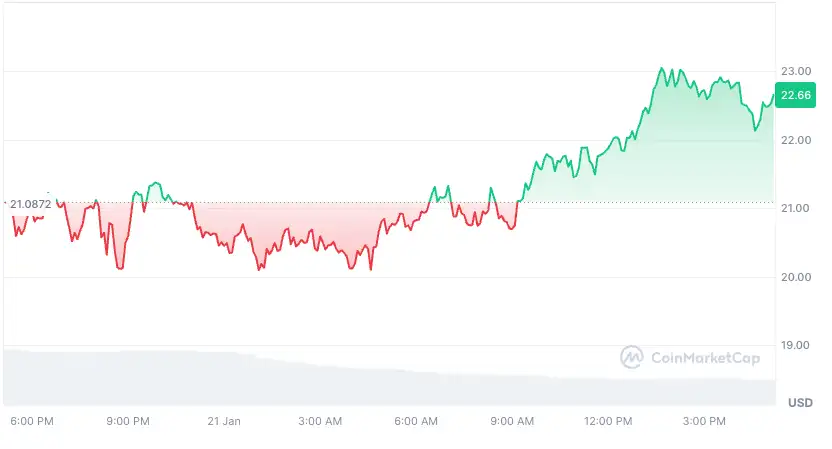Click the 3:00 AM time axis label
This screenshot has height=449, width=832.
[x=321, y=422]
